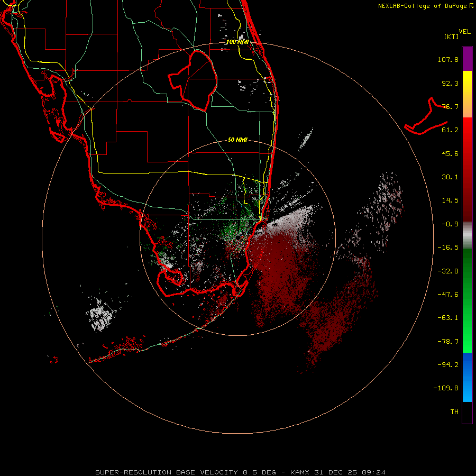Click the 50 NMI range ring label
This screenshot has width=476, height=476.
click(237, 140)
